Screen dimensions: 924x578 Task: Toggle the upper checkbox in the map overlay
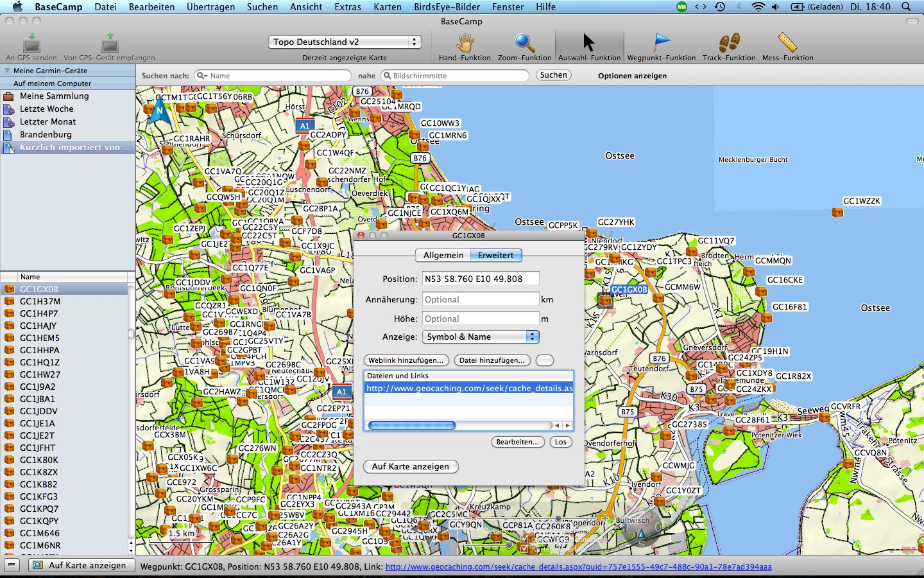tap(524, 538)
